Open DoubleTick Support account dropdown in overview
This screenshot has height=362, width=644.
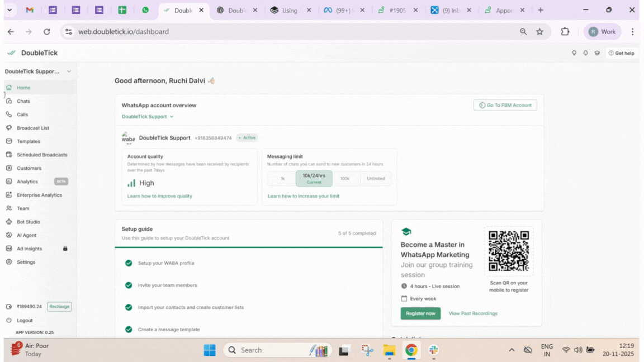(x=148, y=117)
